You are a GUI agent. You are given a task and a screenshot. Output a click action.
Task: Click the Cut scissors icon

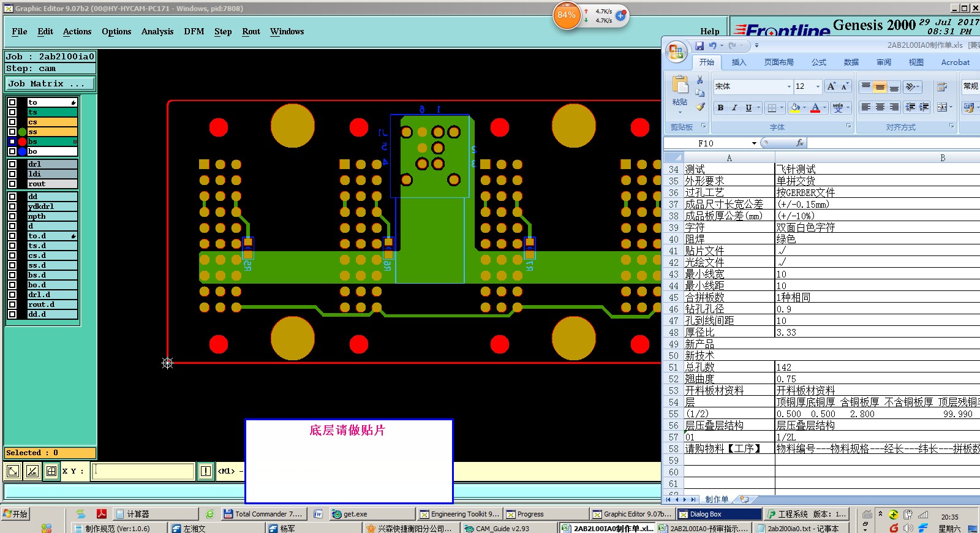tap(699, 80)
